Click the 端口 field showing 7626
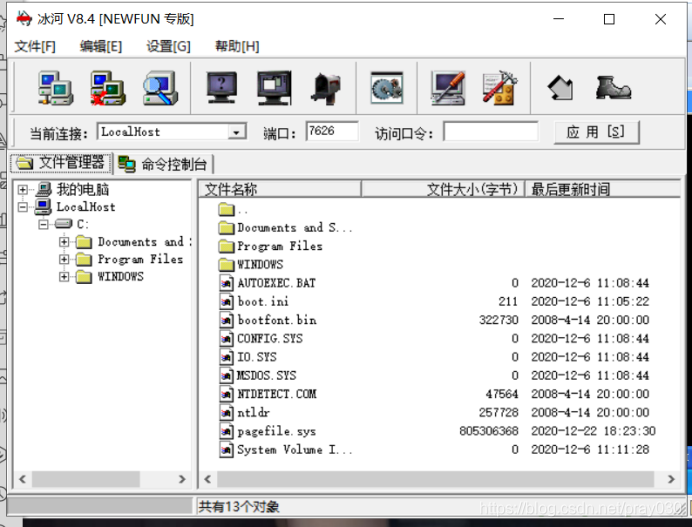The width and height of the screenshot is (692, 527). pos(332,131)
